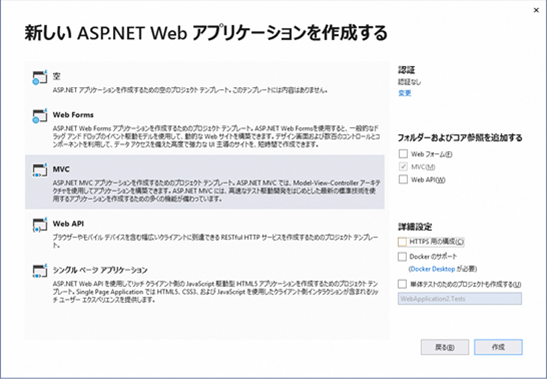Close the dialog with the X button
Viewport: 547px width, 379px height.
536,10
